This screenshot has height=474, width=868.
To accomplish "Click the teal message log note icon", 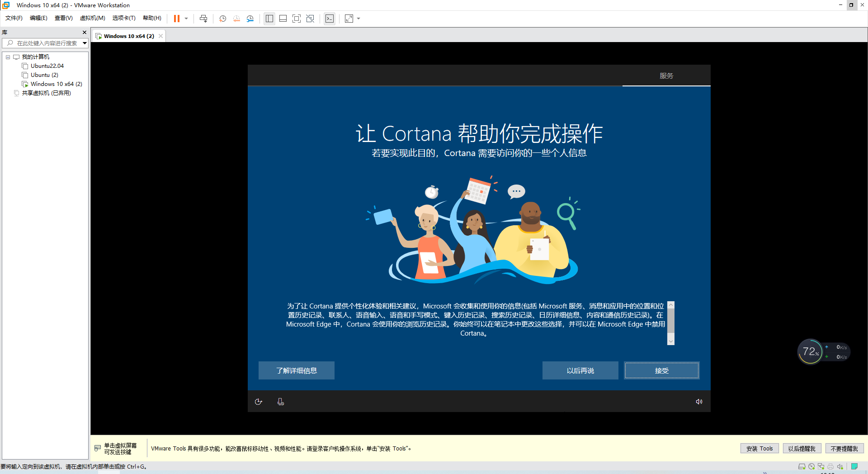I will tap(854, 466).
